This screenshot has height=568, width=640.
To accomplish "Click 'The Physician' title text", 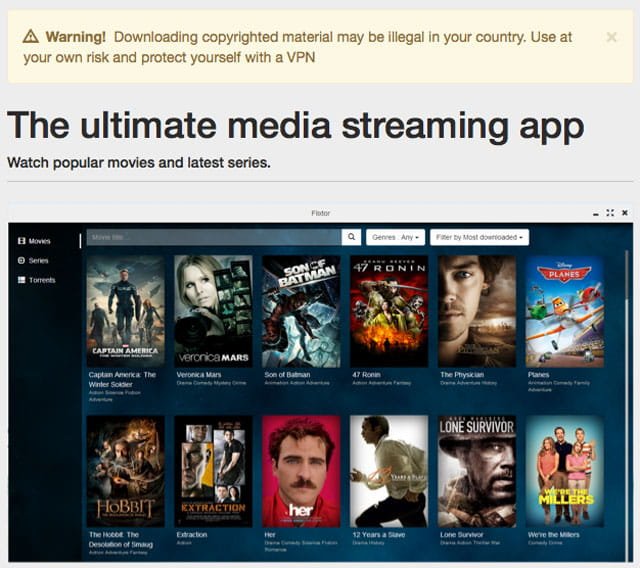I will click(462, 375).
